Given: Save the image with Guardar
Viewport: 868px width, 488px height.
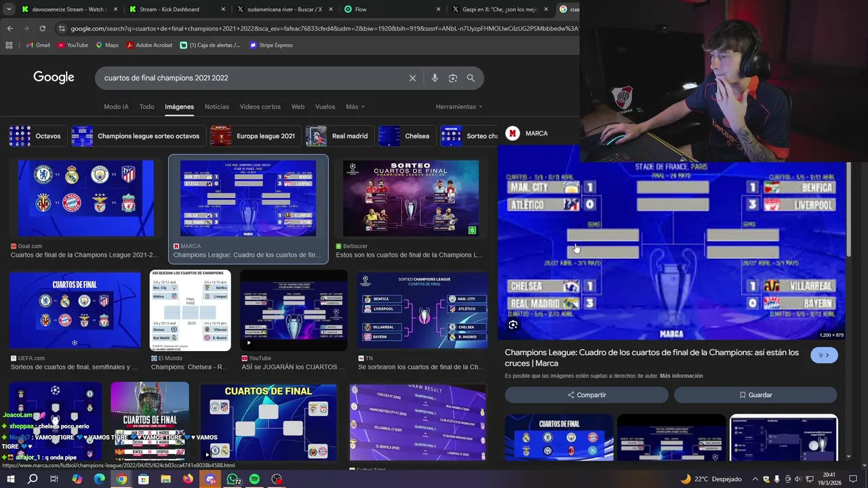Looking at the screenshot, I should click(x=755, y=394).
